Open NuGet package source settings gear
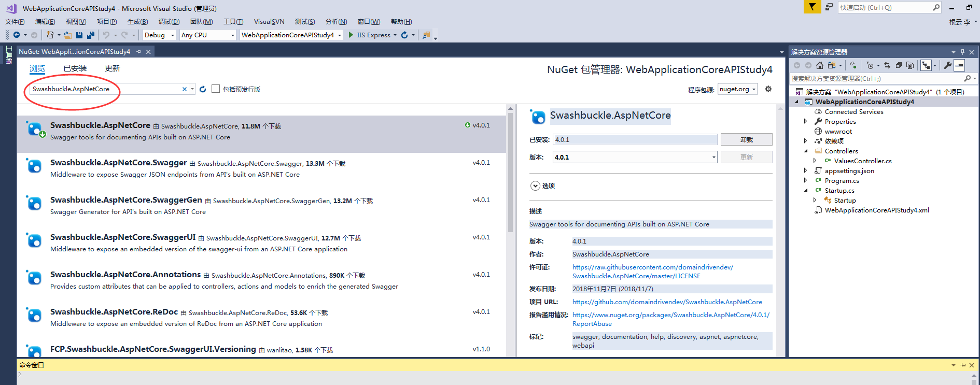980x385 pixels. pyautogui.click(x=768, y=89)
